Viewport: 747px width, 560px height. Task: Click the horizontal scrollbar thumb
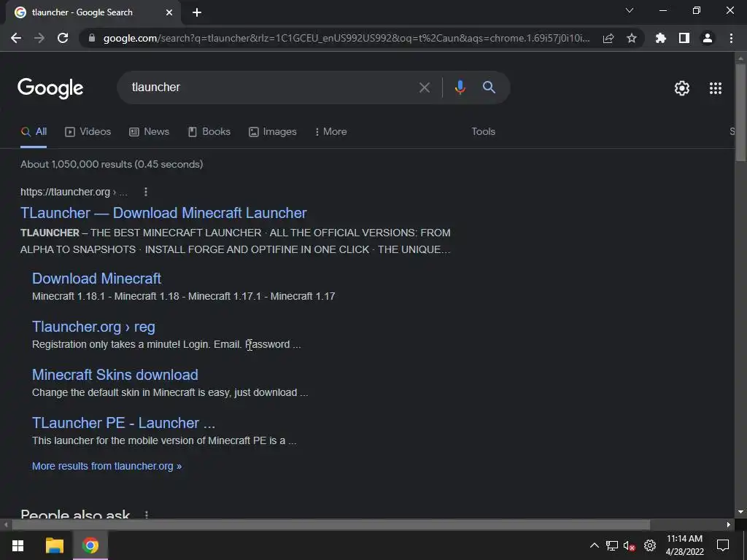tap(330, 525)
